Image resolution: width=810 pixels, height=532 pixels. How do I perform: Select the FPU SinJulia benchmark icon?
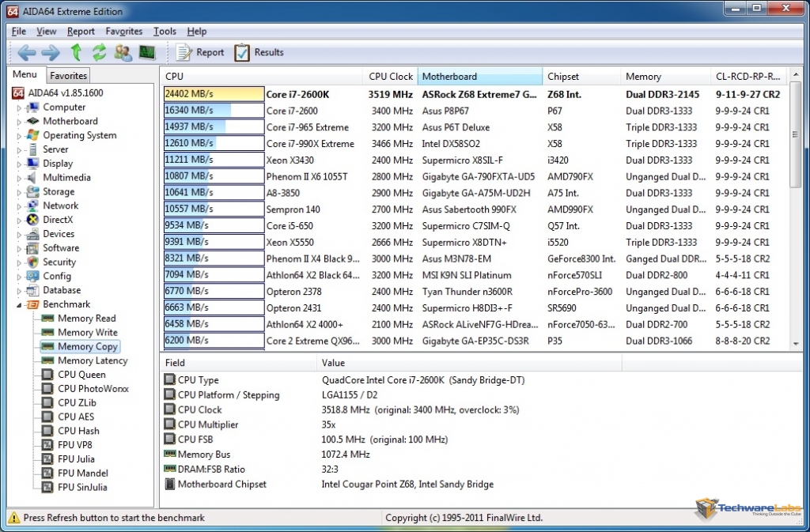click(x=47, y=487)
